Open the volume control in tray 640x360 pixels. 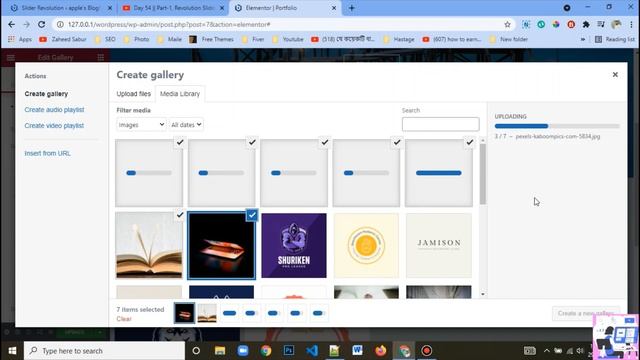(580, 351)
